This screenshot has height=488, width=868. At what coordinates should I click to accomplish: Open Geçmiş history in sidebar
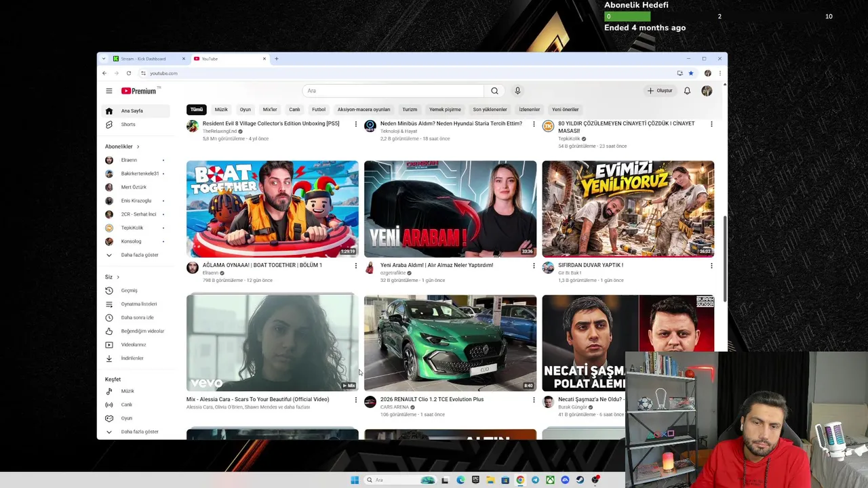tap(129, 290)
